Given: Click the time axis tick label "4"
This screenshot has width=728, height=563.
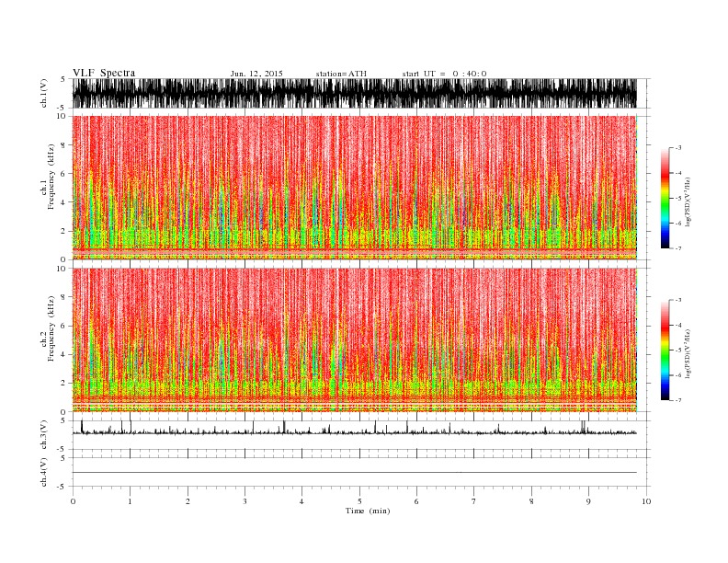Looking at the screenshot, I should click(x=302, y=501).
